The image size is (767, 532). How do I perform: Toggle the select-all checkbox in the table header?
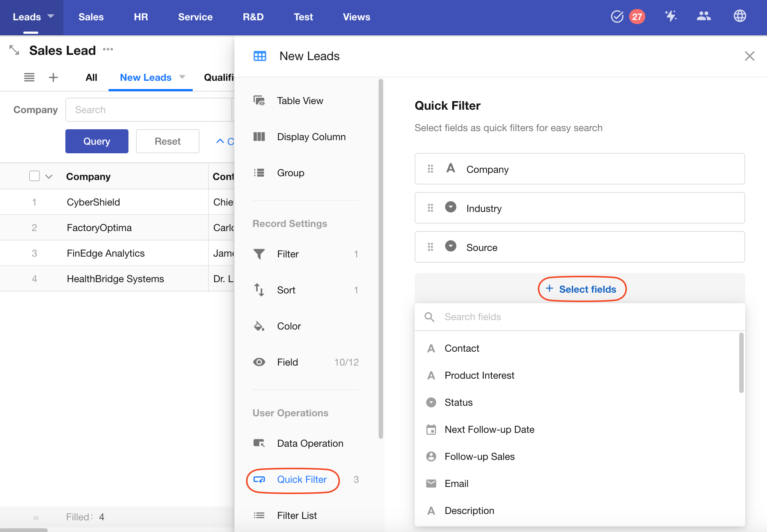(35, 176)
